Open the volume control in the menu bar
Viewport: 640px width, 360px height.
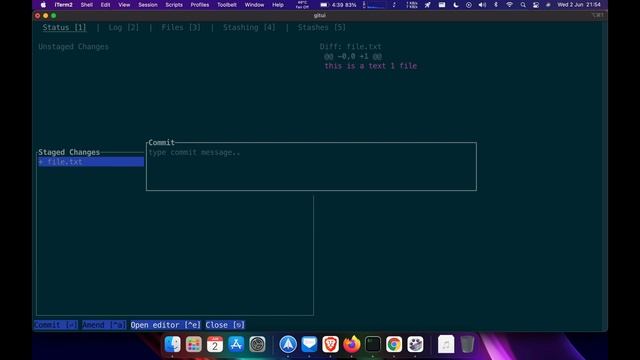[x=482, y=5]
